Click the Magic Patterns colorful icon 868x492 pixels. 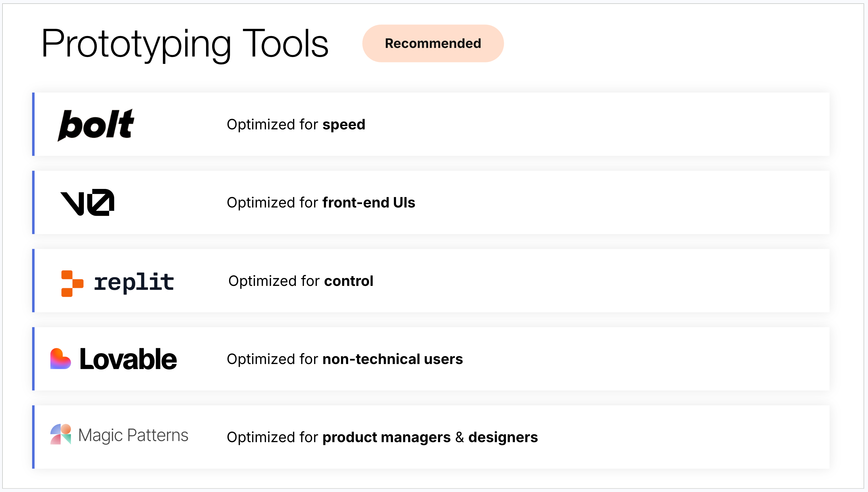tap(60, 434)
